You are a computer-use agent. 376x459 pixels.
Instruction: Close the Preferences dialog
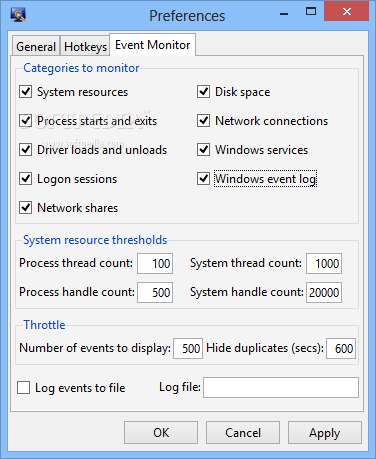tap(346, 11)
